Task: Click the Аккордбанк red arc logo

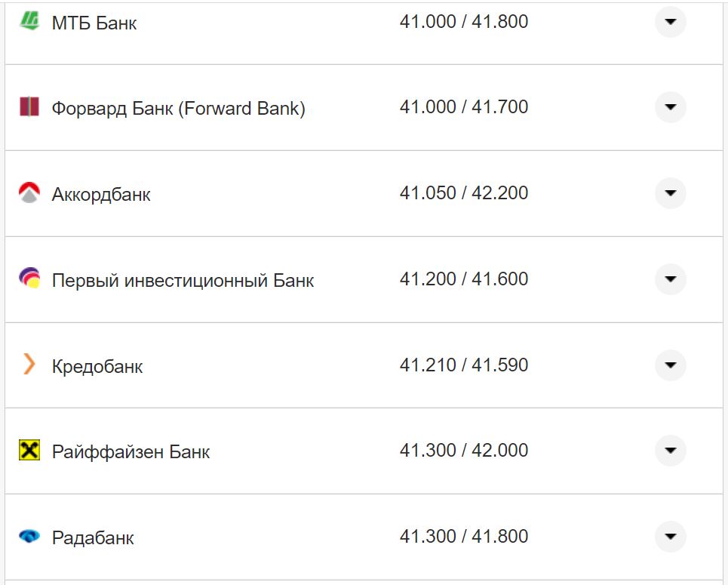Action: [29, 193]
